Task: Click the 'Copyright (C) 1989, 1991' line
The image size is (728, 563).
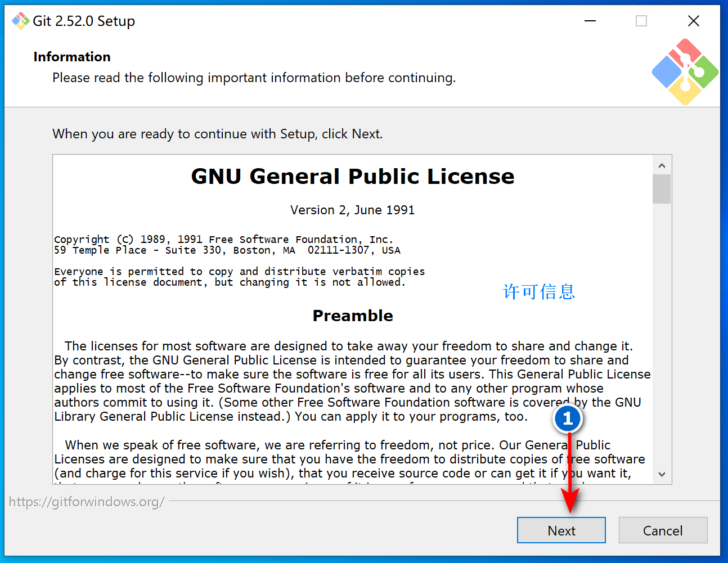Action: tap(224, 240)
